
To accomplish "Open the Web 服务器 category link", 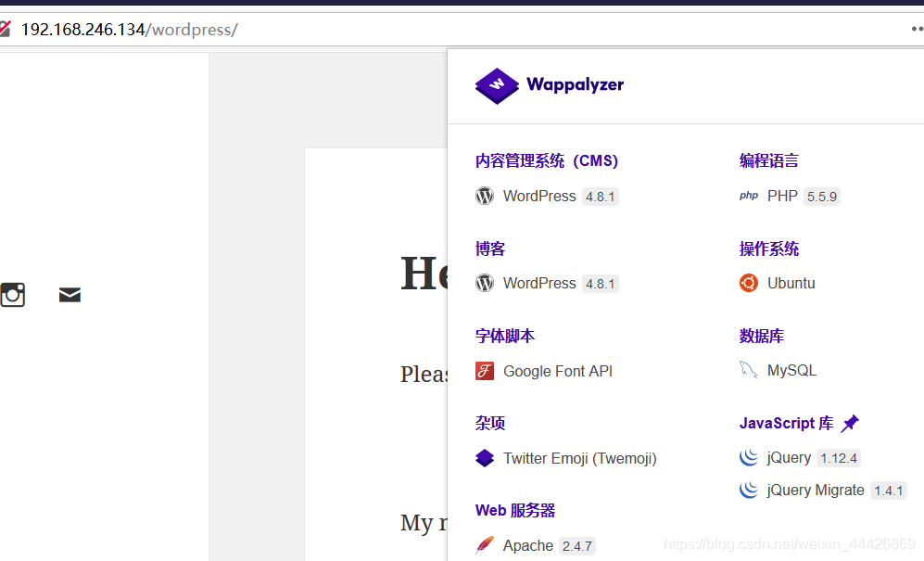I will pos(515,510).
